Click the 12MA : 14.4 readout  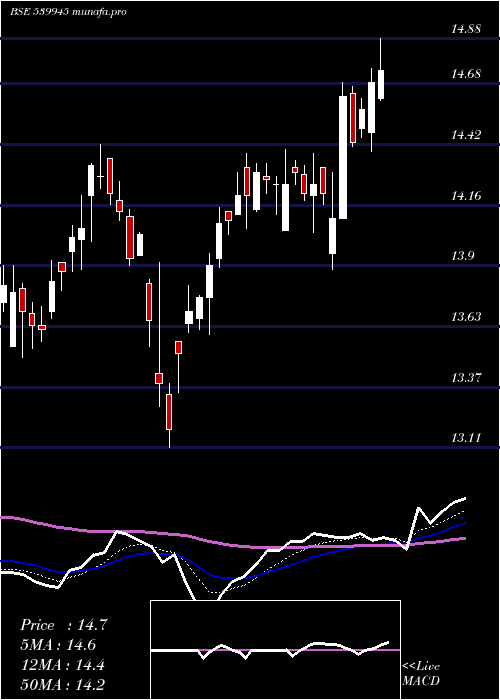63,665
